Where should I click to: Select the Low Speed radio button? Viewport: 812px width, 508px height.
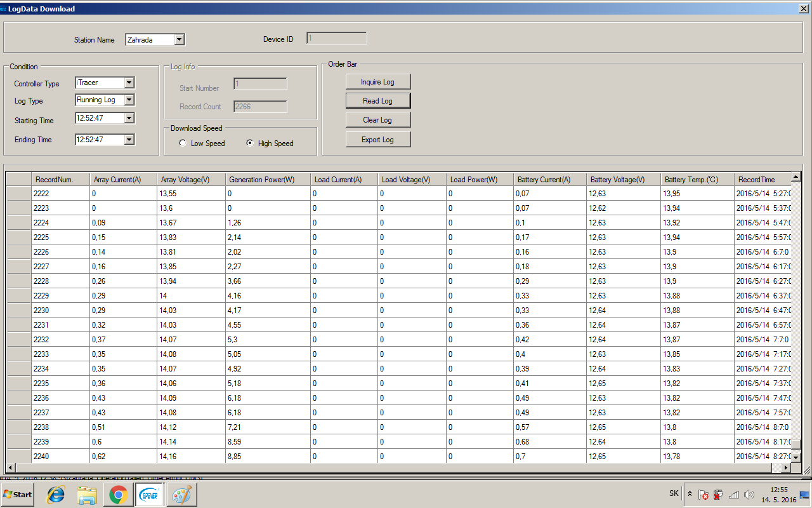coord(183,144)
